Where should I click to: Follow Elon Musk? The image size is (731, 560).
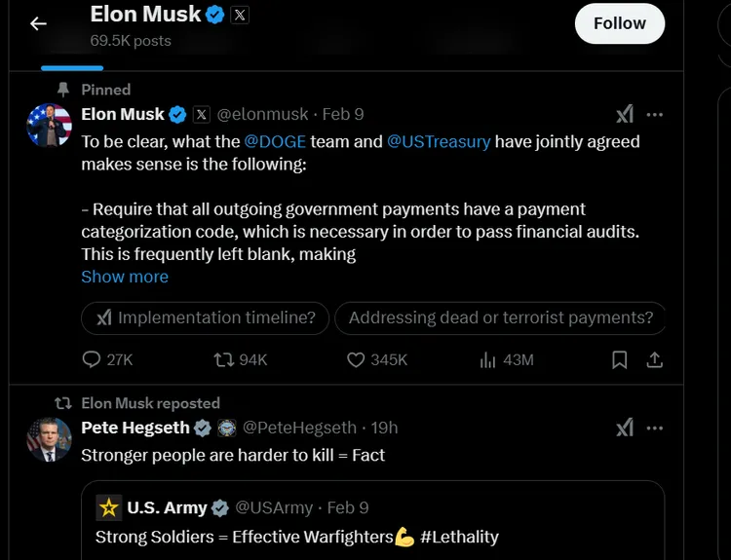coord(619,23)
